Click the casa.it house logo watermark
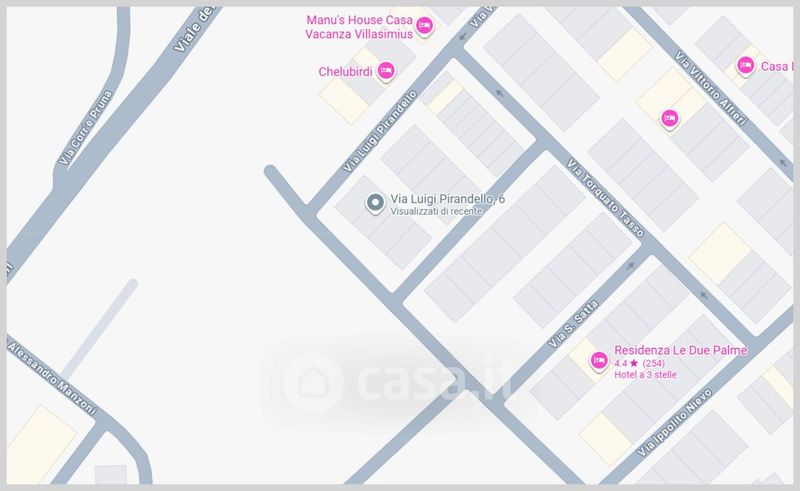This screenshot has height=491, width=800. pyautogui.click(x=313, y=383)
